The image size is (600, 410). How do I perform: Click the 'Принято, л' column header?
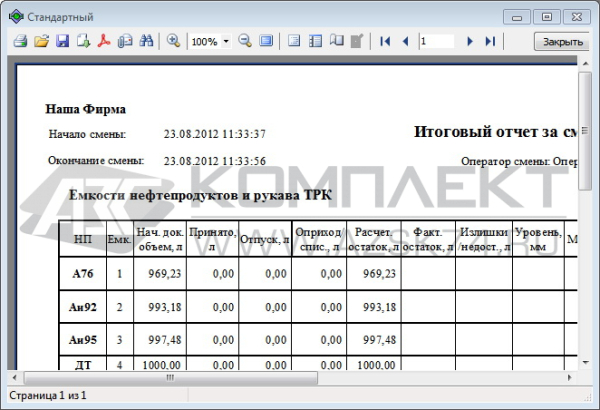[x=212, y=239]
